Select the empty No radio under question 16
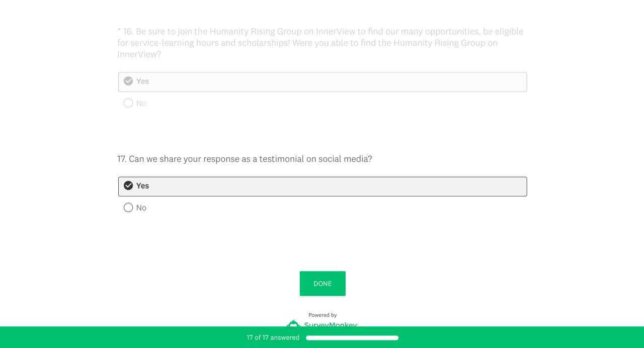This screenshot has height=348, width=644. 128,103
